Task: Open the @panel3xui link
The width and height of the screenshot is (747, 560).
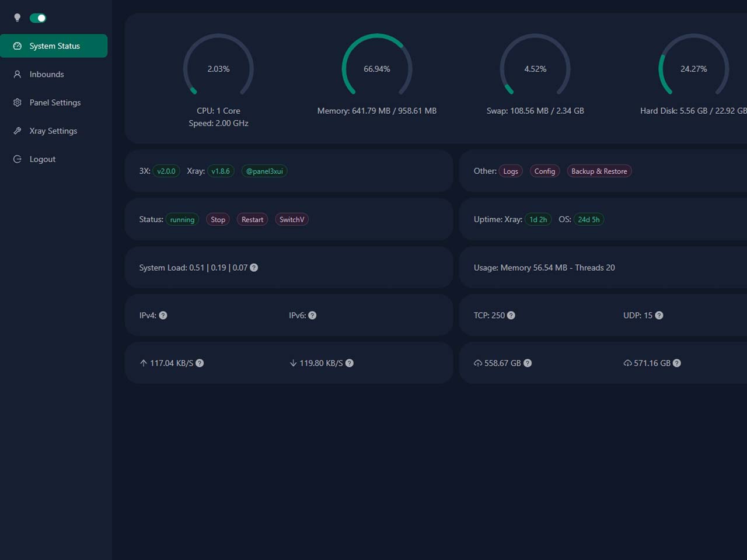Action: [264, 171]
